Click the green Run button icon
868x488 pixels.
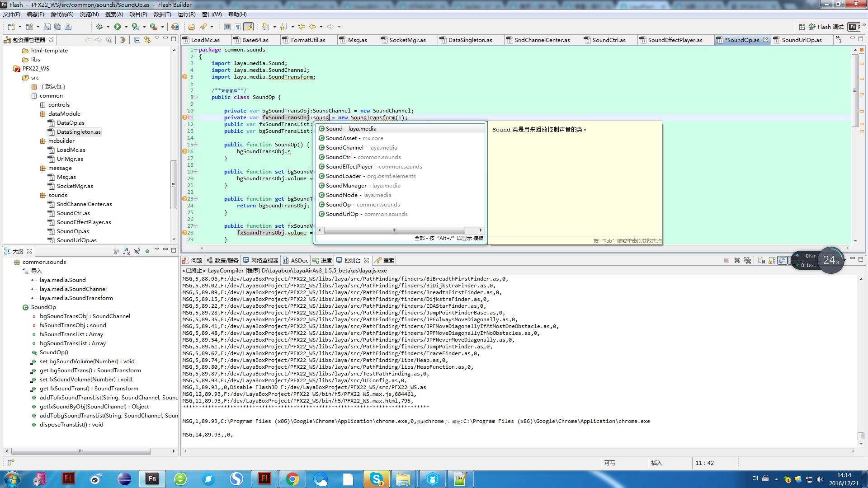coord(118,27)
